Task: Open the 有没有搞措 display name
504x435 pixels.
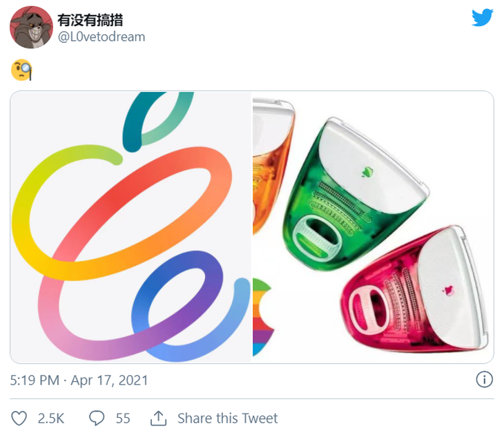Action: pos(90,20)
